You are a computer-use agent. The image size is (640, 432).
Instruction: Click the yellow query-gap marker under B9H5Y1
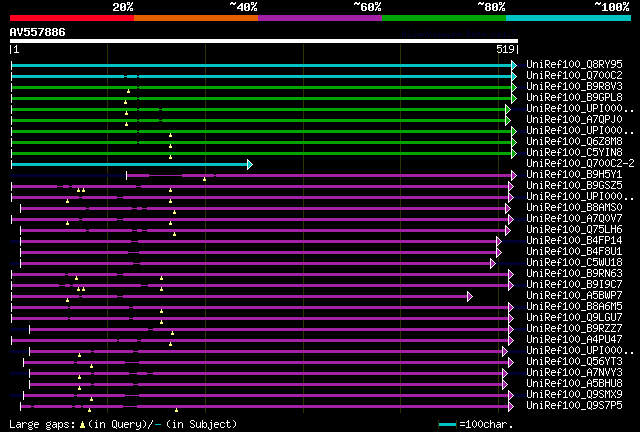coord(204,179)
